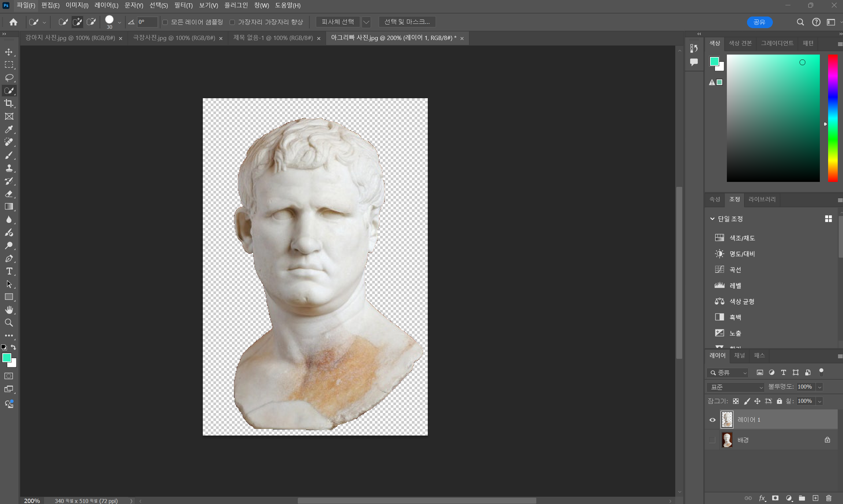Open the brush size picker dropdown
The image size is (843, 504).
pyautogui.click(x=119, y=22)
